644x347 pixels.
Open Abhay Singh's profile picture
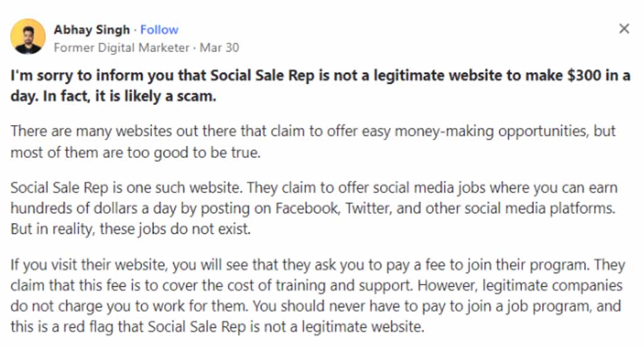point(28,36)
